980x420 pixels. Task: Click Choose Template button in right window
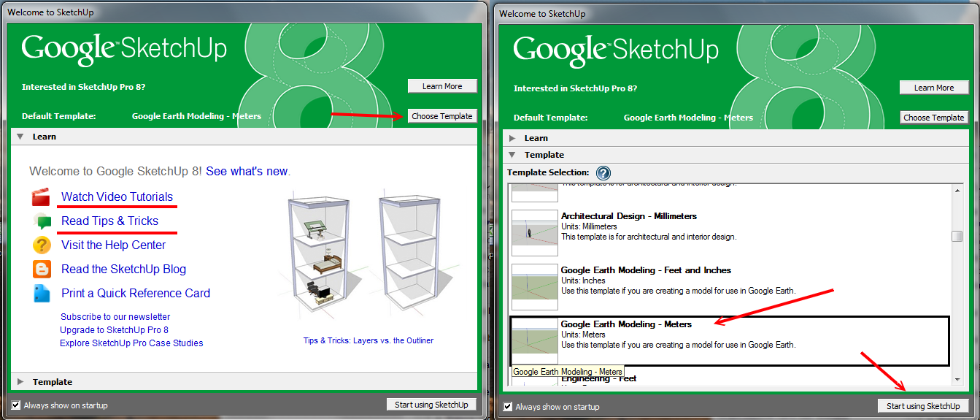[x=934, y=118]
